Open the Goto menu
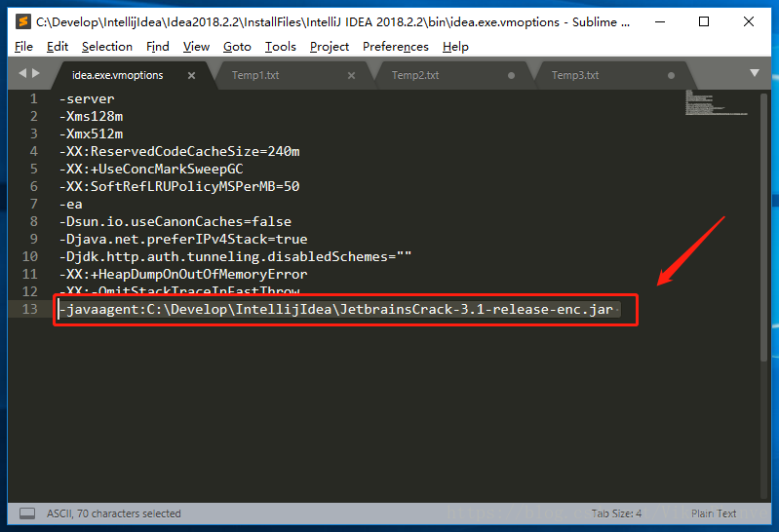This screenshot has height=532, width=779. 237,47
